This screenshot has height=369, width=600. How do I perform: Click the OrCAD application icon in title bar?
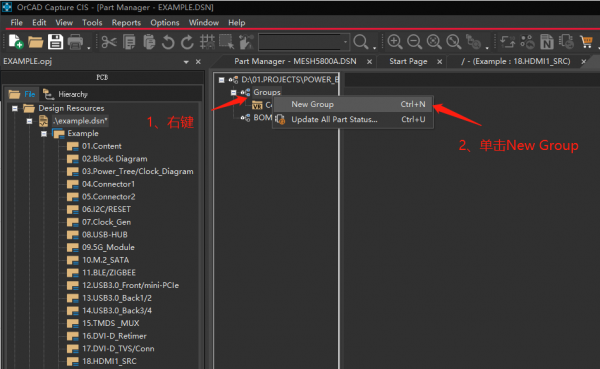click(7, 7)
